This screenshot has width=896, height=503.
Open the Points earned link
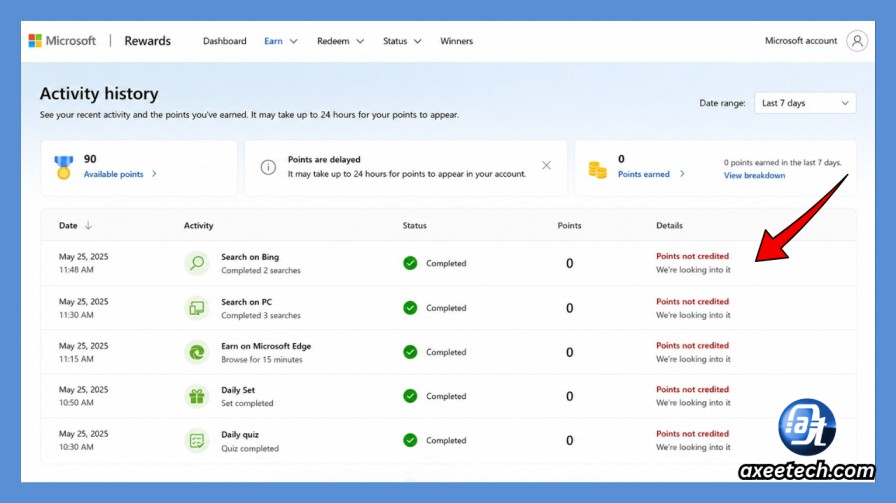(x=643, y=174)
